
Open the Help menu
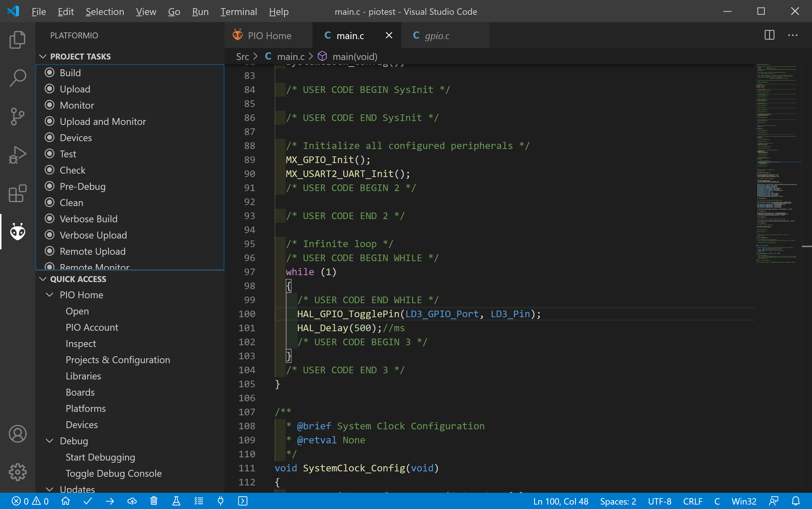click(x=279, y=12)
